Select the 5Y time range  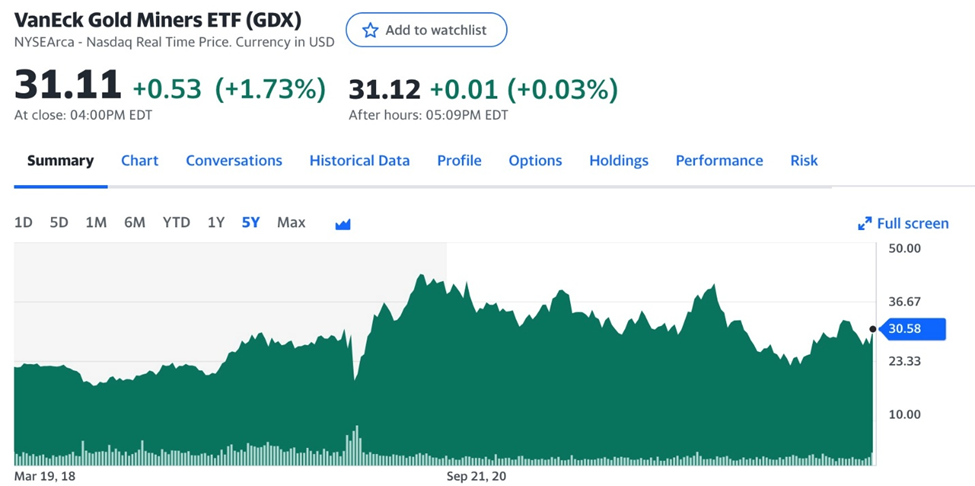point(250,222)
